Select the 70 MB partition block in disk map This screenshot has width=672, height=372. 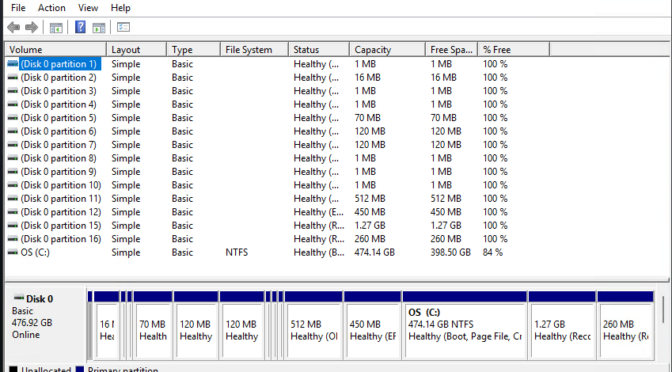[x=153, y=325]
